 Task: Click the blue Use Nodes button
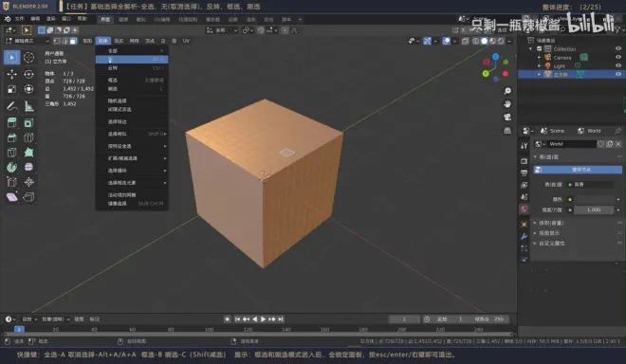tap(578, 170)
